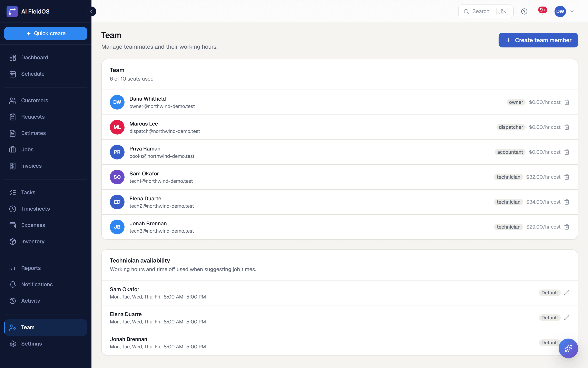Click the PR avatar beside Priya Raman
The image size is (588, 368).
tap(117, 152)
